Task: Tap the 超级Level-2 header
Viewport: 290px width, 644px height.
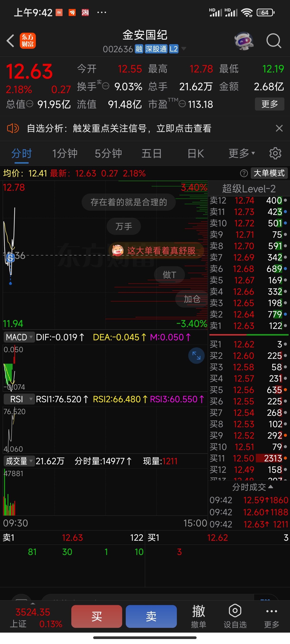Action: [x=249, y=189]
